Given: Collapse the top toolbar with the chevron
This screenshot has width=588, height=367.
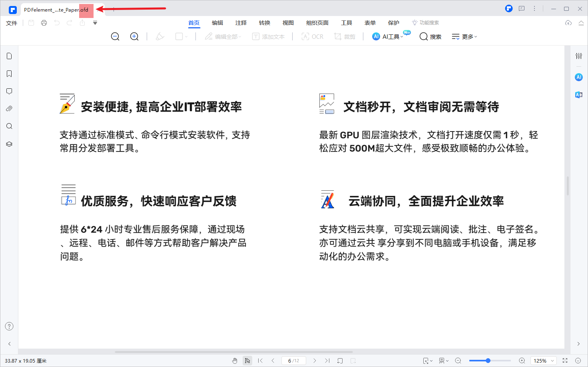Looking at the screenshot, I should pyautogui.click(x=581, y=23).
